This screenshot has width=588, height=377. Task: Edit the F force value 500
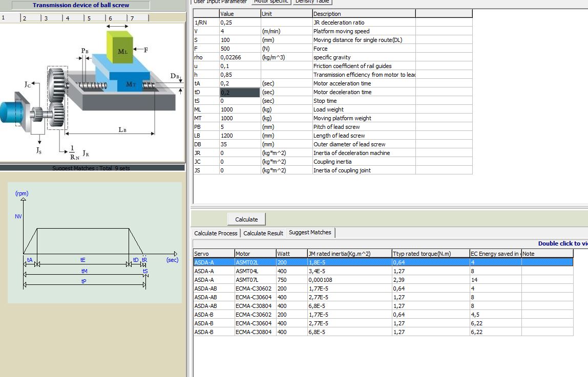click(240, 49)
